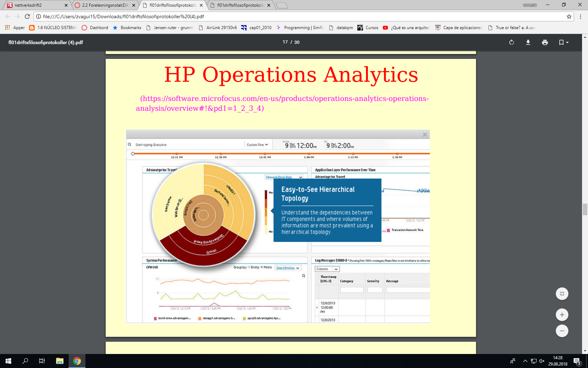The height and width of the screenshot is (368, 588).
Task: Open the PDF bookmarks dropdown
Action: pos(563,42)
